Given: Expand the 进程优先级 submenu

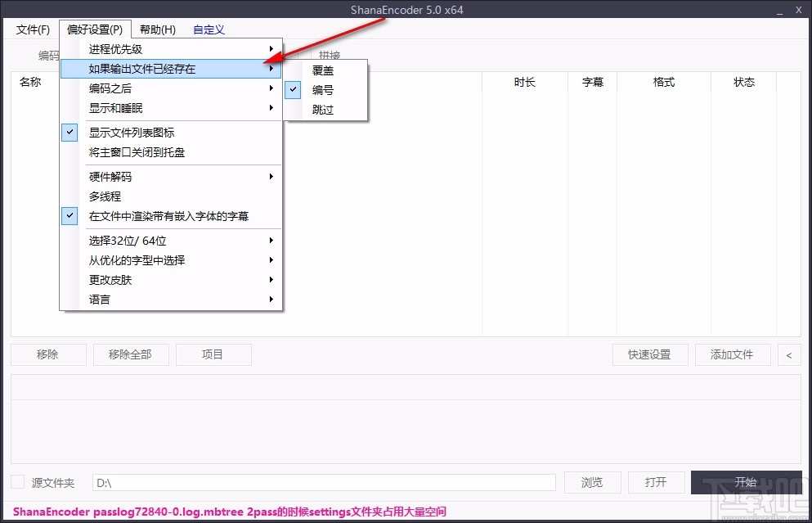Looking at the screenshot, I should coord(115,49).
